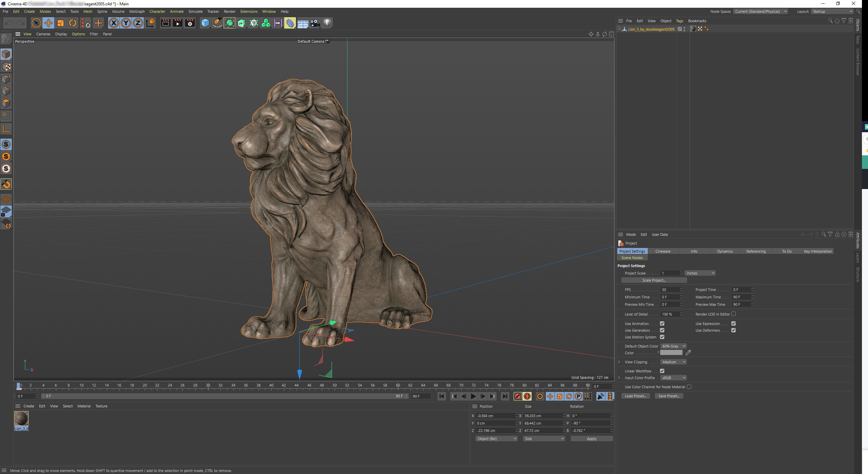Open the Object (Rel) coordinate dropdown

pyautogui.click(x=496, y=439)
